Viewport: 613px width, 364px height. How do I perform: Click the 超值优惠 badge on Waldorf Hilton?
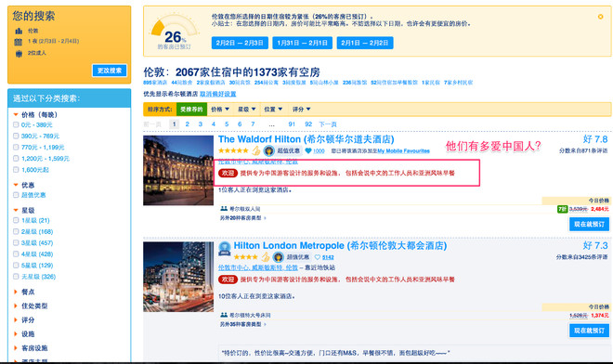[282, 150]
